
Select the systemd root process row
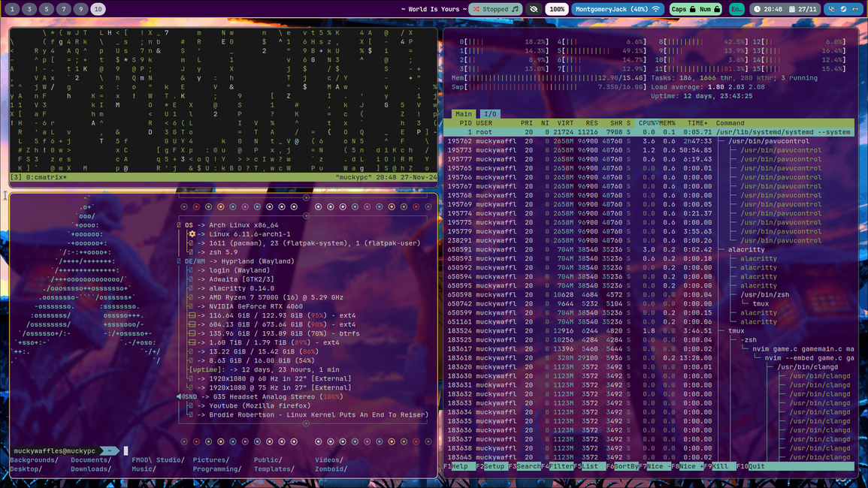point(649,132)
